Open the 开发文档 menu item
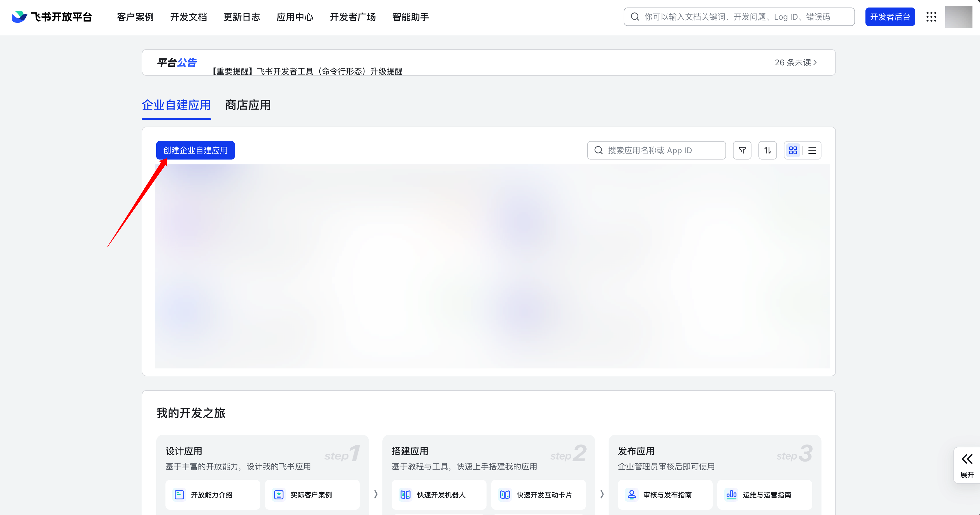This screenshot has width=980, height=515. pyautogui.click(x=188, y=17)
